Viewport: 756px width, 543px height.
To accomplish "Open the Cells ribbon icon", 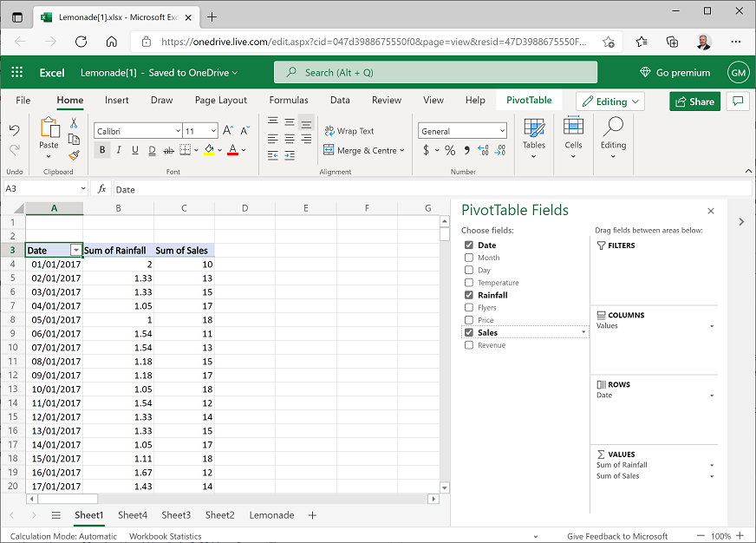I will [x=573, y=137].
